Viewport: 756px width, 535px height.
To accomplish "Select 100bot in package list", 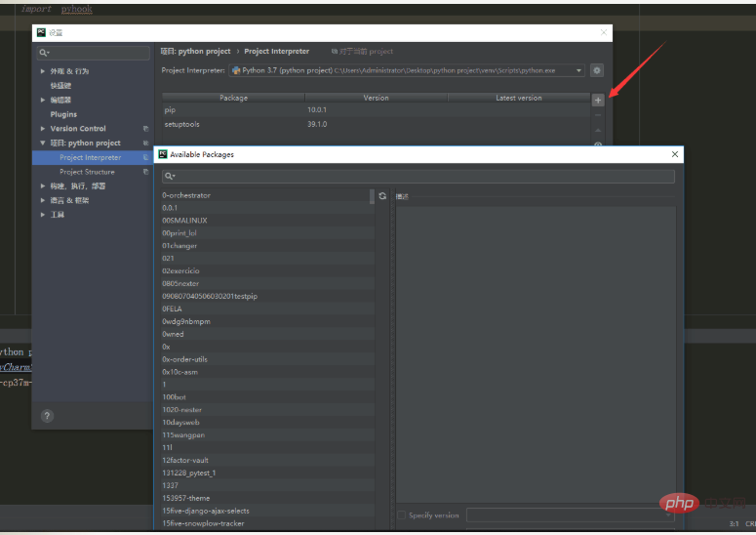I will coord(267,397).
